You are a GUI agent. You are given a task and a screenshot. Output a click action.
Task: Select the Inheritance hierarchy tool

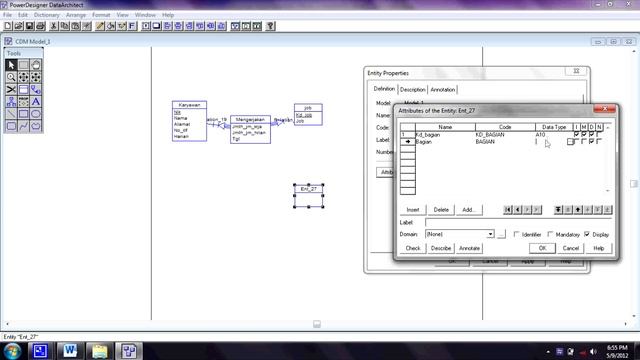[x=11, y=102]
